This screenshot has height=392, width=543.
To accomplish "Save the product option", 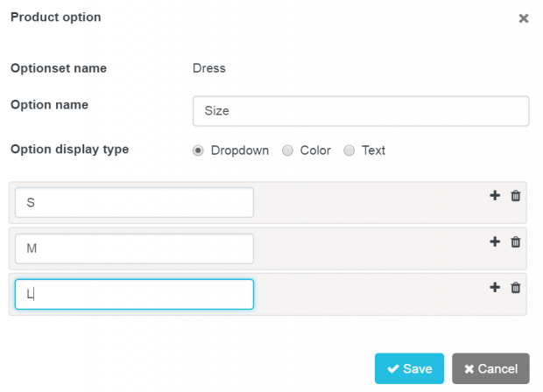I will coord(409,368).
